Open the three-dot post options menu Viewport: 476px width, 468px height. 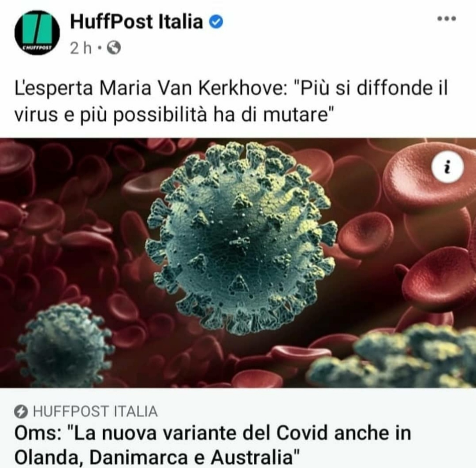446,19
